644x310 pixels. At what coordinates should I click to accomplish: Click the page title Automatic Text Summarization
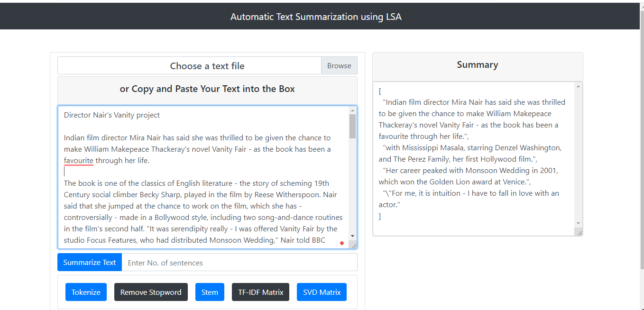pyautogui.click(x=316, y=17)
